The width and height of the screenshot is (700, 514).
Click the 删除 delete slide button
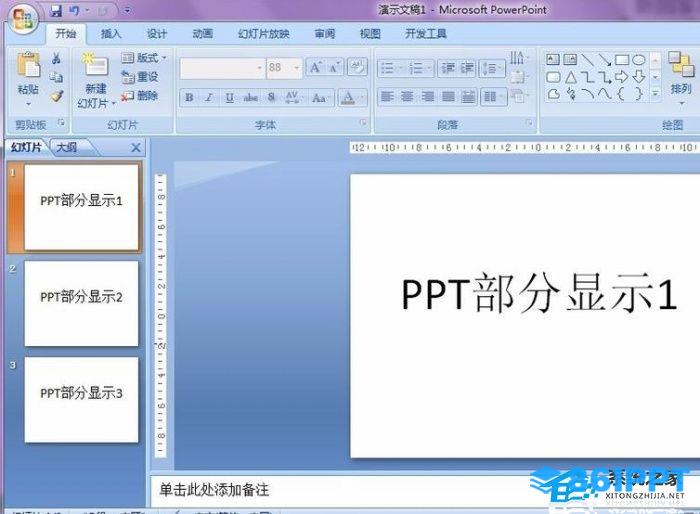(x=140, y=96)
